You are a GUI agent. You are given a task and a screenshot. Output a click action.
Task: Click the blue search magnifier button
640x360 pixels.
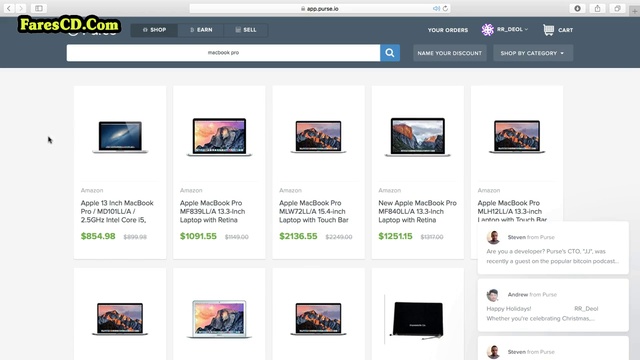pyautogui.click(x=390, y=53)
